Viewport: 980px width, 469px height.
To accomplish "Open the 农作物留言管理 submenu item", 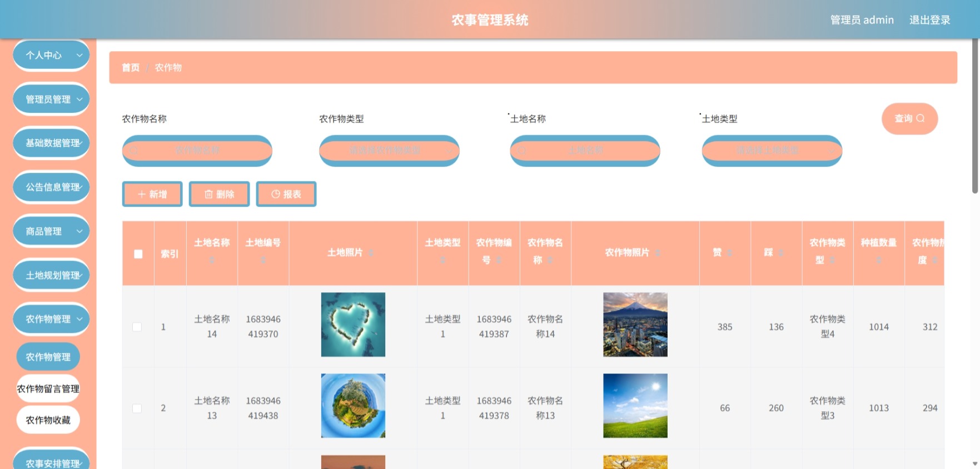I will coord(48,388).
